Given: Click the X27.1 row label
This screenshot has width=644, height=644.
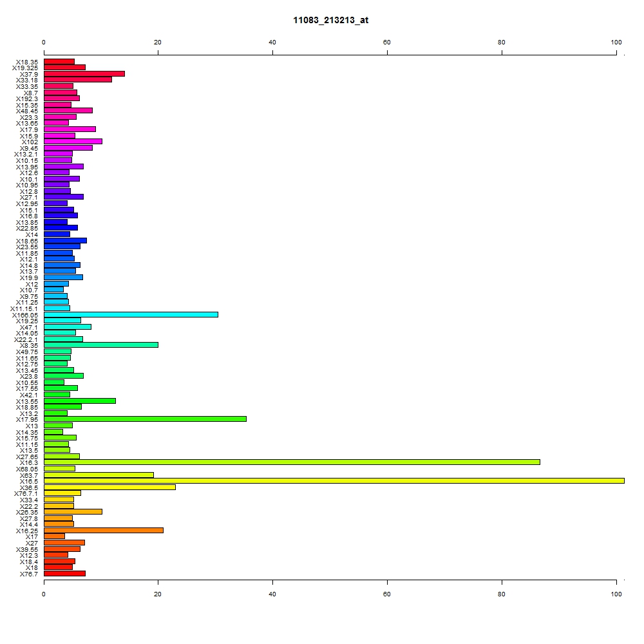Looking at the screenshot, I should tap(29, 198).
